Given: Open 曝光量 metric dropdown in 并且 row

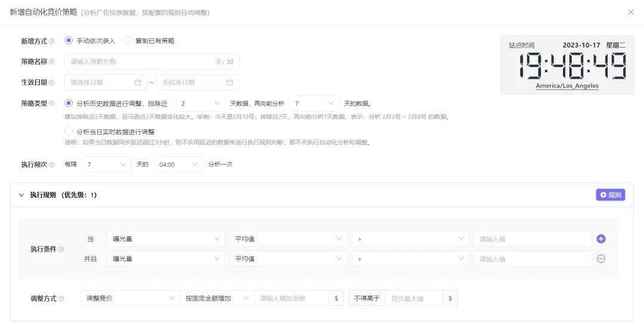Looking at the screenshot, I should pos(166,259).
